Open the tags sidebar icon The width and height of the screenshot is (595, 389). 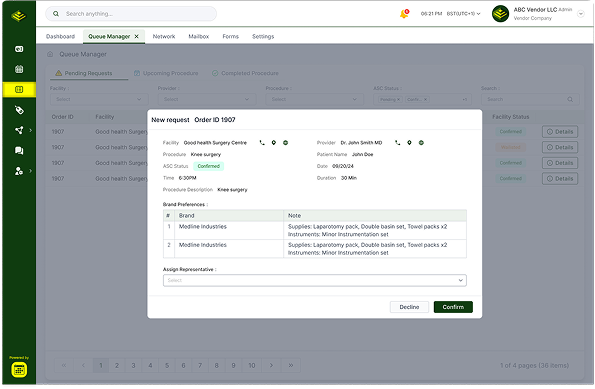click(x=19, y=110)
